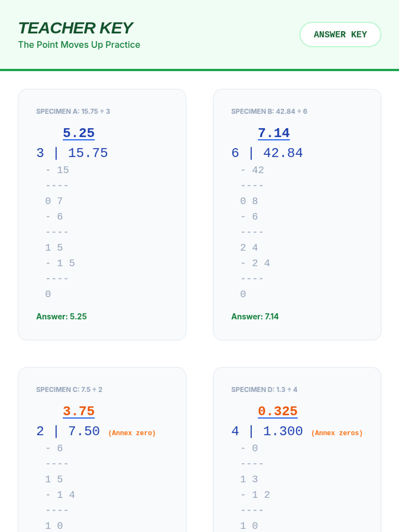Click the dividend 42.84 in Specimen B
This screenshot has height=532, width=399.
coord(283,153)
